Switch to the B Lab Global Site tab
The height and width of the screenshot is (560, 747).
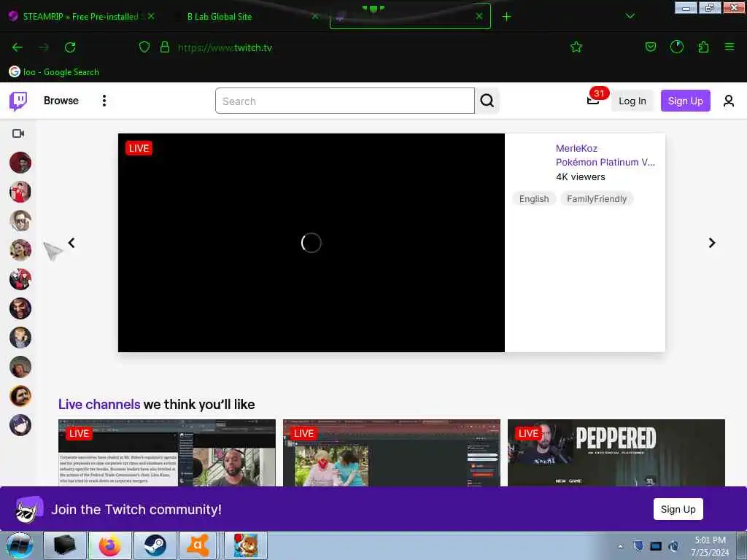[x=220, y=16]
